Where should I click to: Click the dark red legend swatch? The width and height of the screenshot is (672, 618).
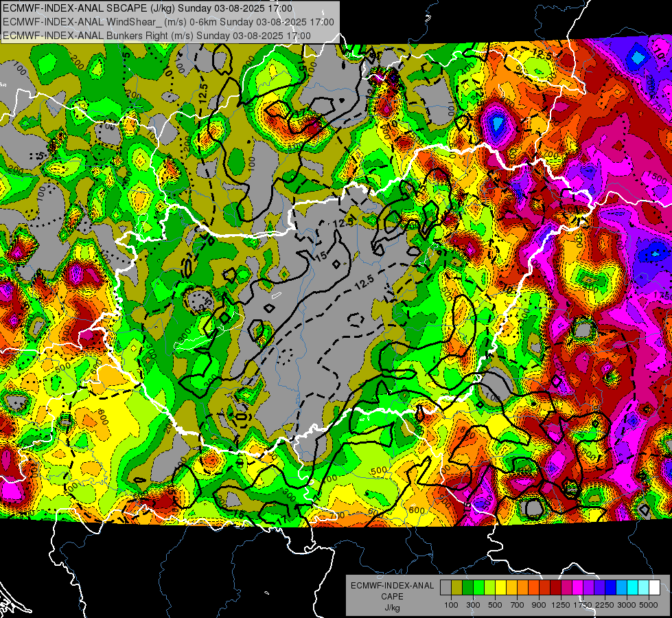(555, 588)
